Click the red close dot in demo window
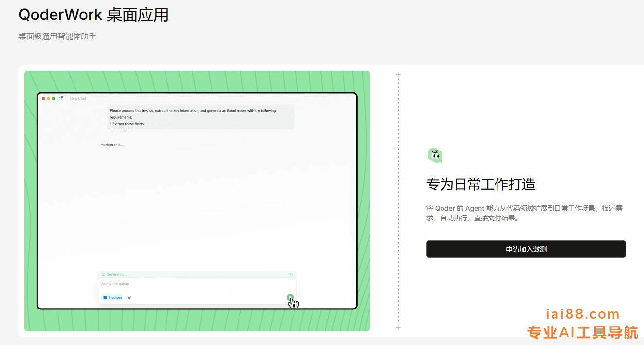 43,99
